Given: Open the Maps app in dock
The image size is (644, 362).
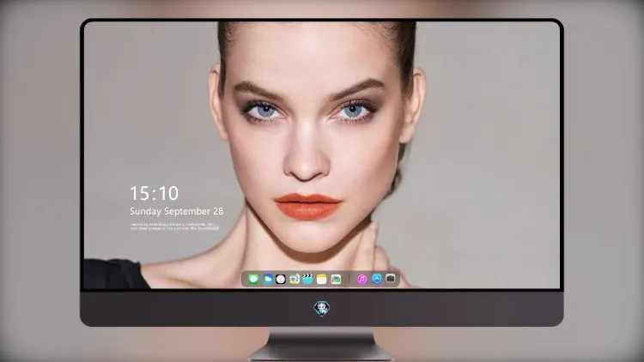Looking at the screenshot, I should (295, 279).
